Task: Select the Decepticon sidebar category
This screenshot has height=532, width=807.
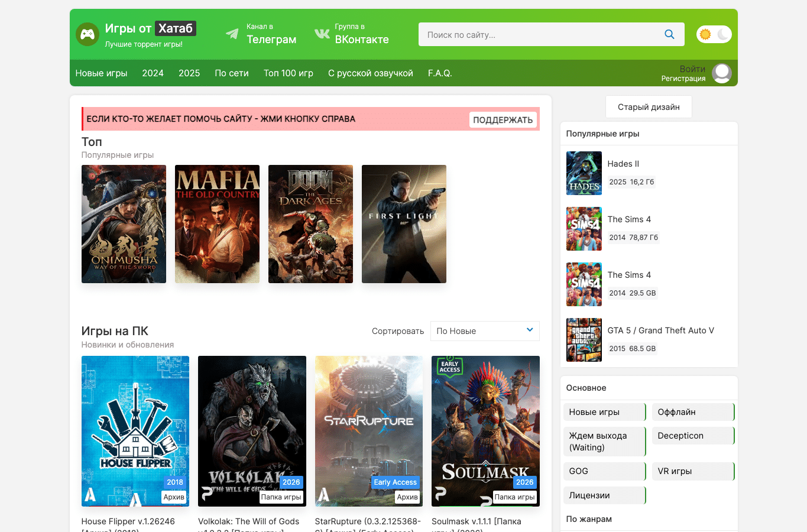Action: click(693, 436)
